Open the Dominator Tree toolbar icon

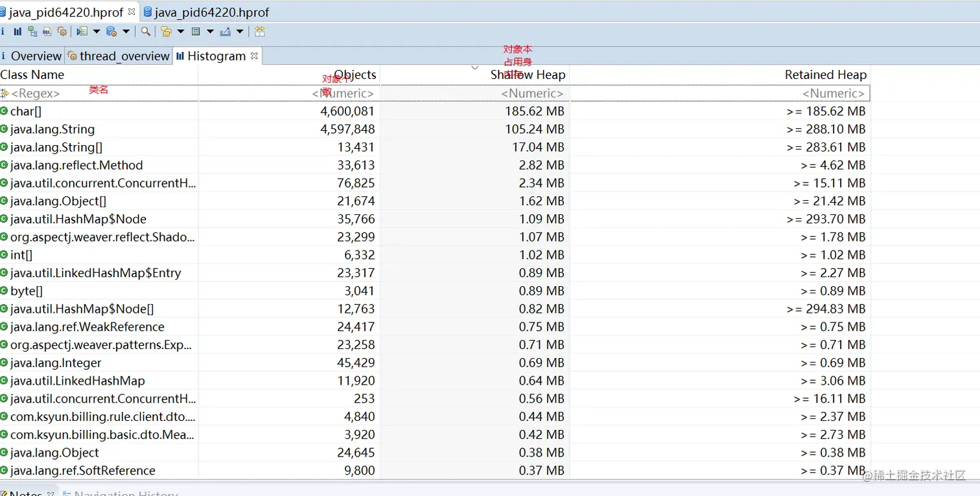32,31
